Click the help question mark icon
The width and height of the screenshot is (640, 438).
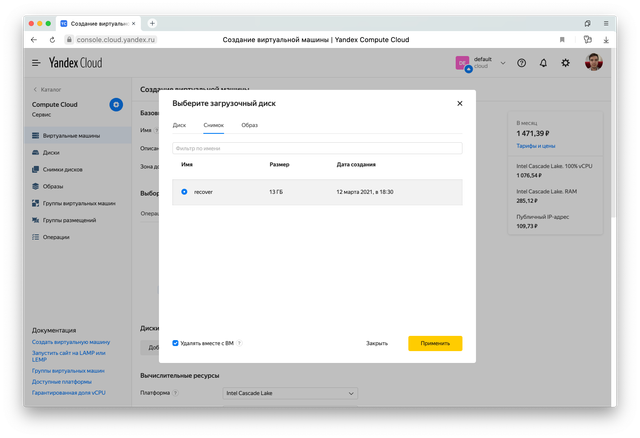click(x=521, y=62)
